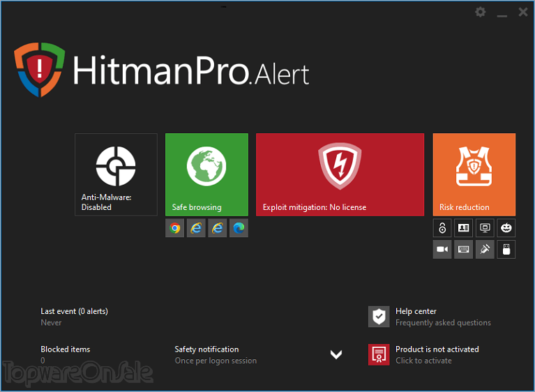
Task: Toggle the USB drive protection icon
Action: point(506,250)
